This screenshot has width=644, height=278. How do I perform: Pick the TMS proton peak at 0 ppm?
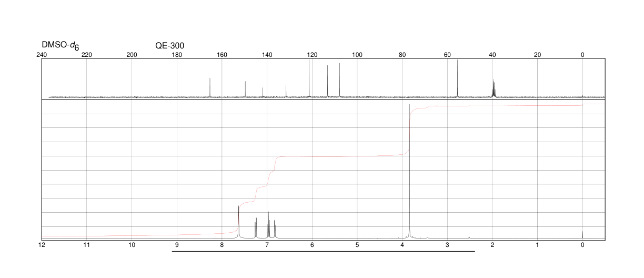coord(582,235)
